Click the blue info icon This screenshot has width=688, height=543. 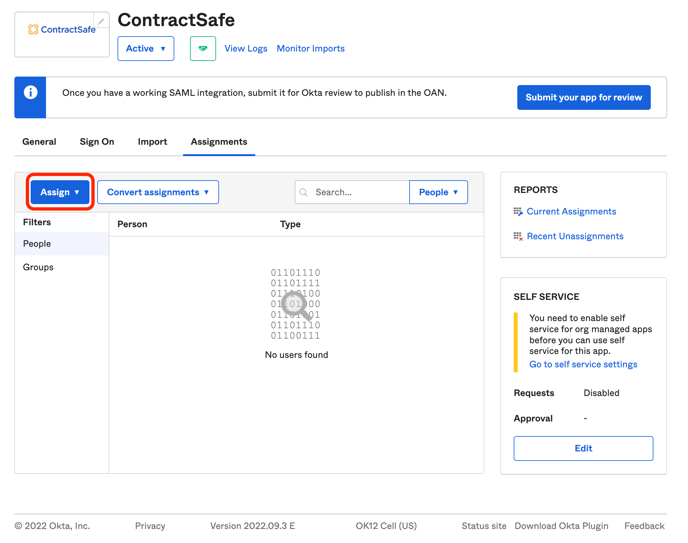pos(30,93)
